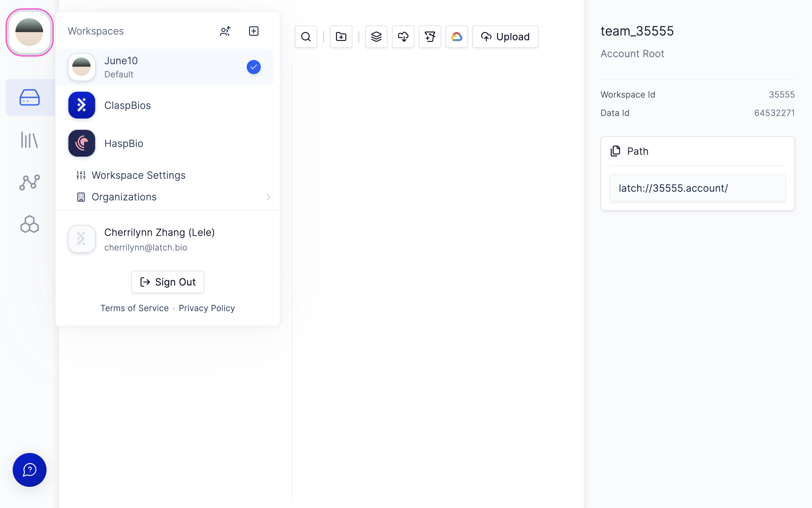The width and height of the screenshot is (812, 508).
Task: Click the workspace avatar in the sidebar
Action: point(30,32)
